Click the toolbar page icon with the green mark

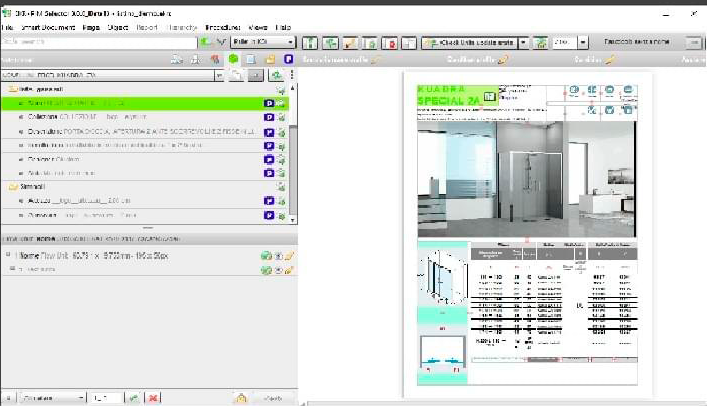(370, 43)
